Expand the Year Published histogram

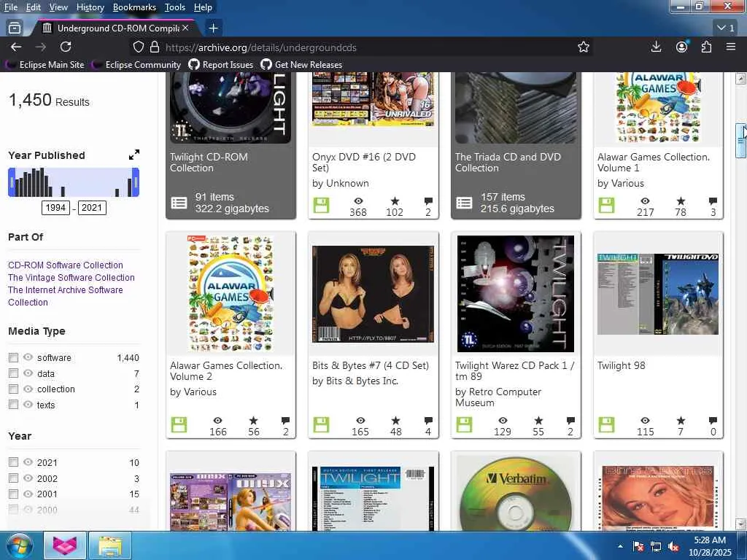(x=134, y=155)
